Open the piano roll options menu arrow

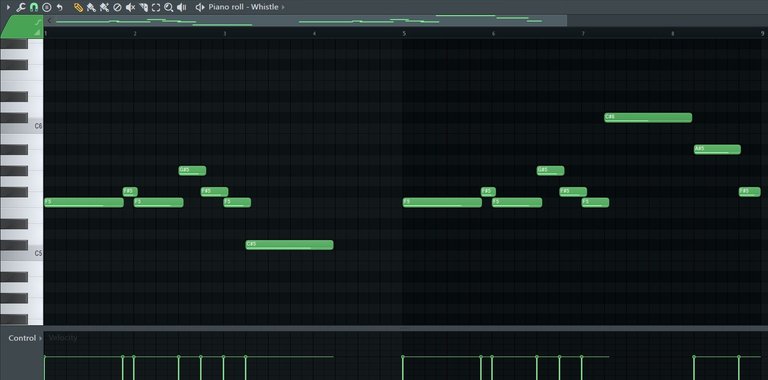click(x=7, y=7)
